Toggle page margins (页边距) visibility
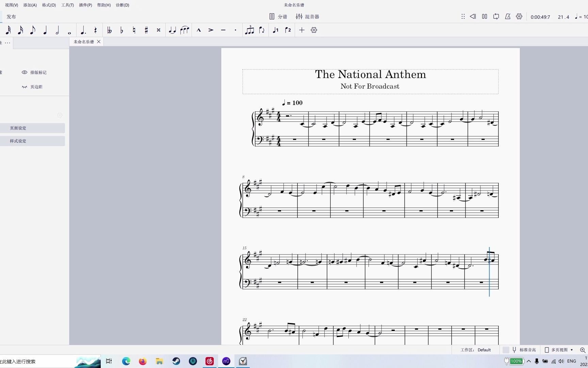 pos(32,87)
